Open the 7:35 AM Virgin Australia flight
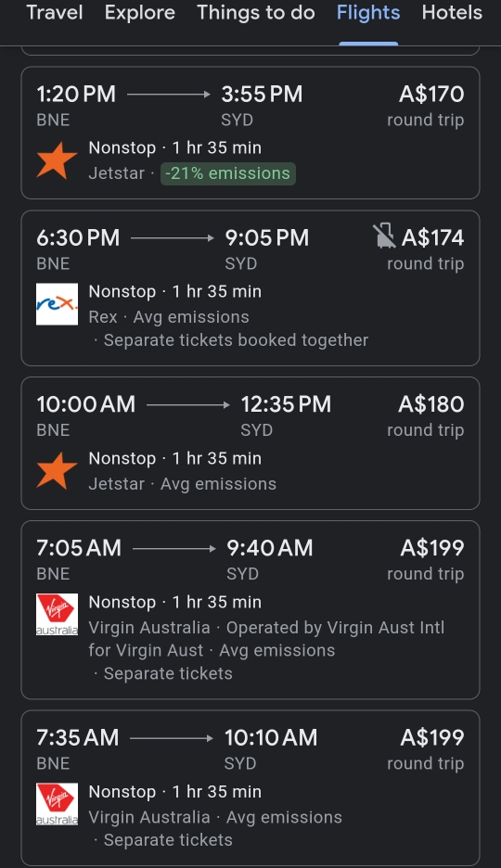This screenshot has width=501, height=868. [x=250, y=788]
